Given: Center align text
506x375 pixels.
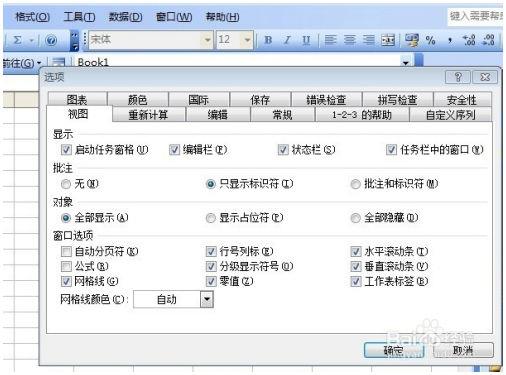Looking at the screenshot, I should pyautogui.click(x=350, y=40).
